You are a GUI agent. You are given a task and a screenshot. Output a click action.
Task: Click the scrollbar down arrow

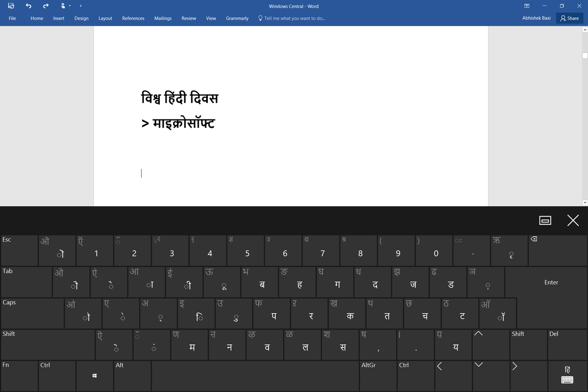coord(584,202)
